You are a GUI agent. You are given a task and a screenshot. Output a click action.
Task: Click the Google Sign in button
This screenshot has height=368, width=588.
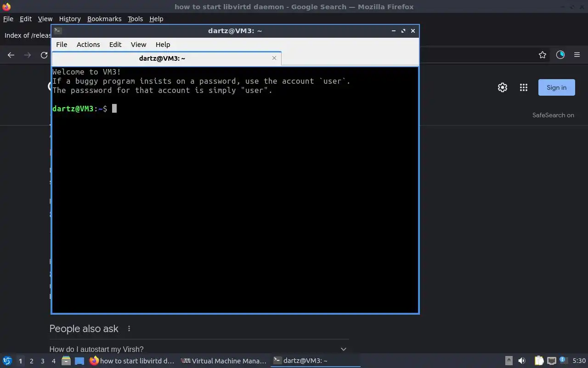(557, 87)
